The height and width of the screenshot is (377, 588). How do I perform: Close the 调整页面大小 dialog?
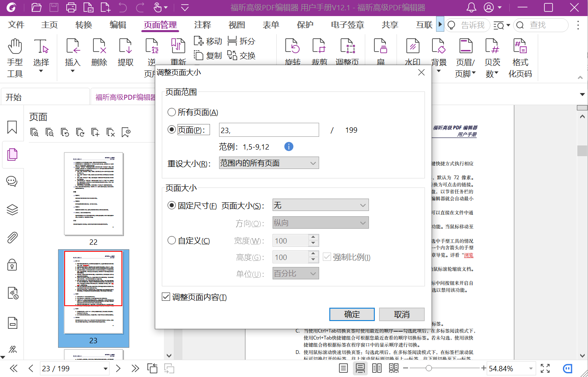(x=421, y=73)
